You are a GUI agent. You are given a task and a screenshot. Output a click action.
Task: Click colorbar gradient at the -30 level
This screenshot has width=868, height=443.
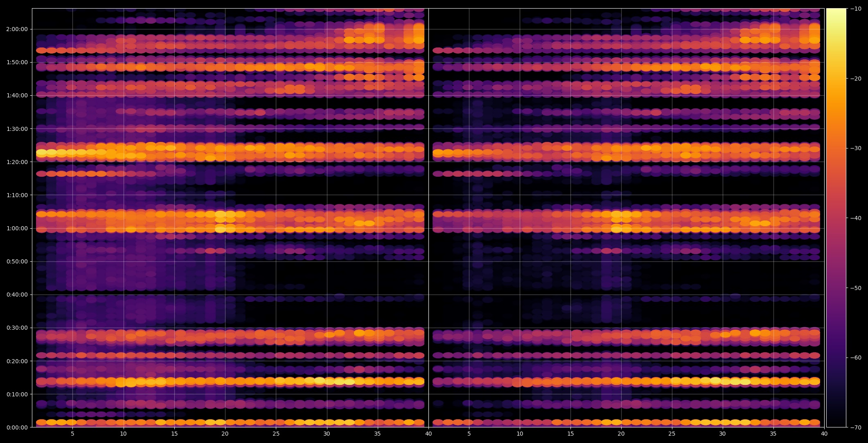pos(836,148)
